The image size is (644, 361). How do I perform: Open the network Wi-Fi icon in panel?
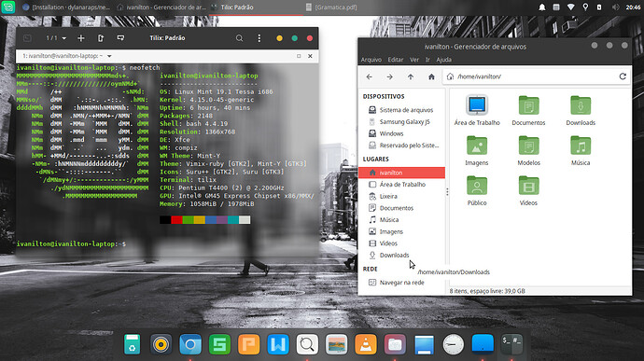(570, 7)
